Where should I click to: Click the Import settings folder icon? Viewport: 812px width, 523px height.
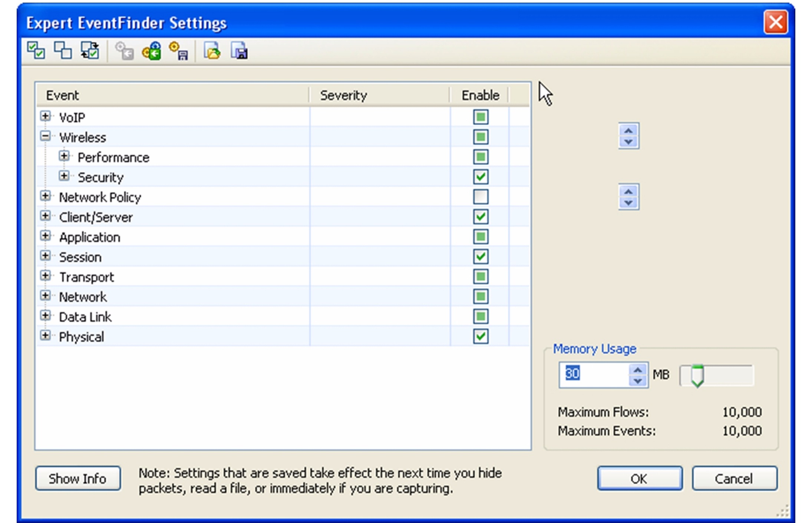(x=212, y=51)
